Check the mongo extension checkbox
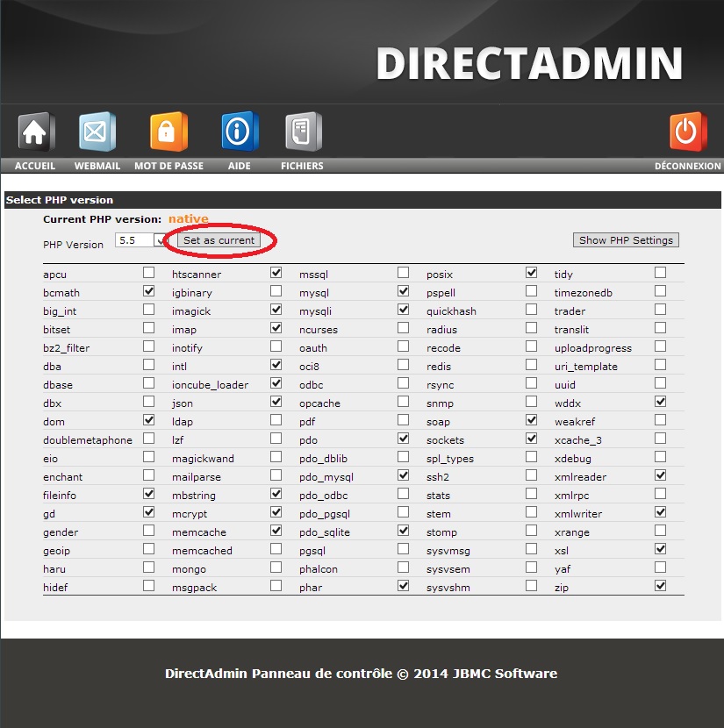Image resolution: width=724 pixels, height=728 pixels. pyautogui.click(x=276, y=567)
